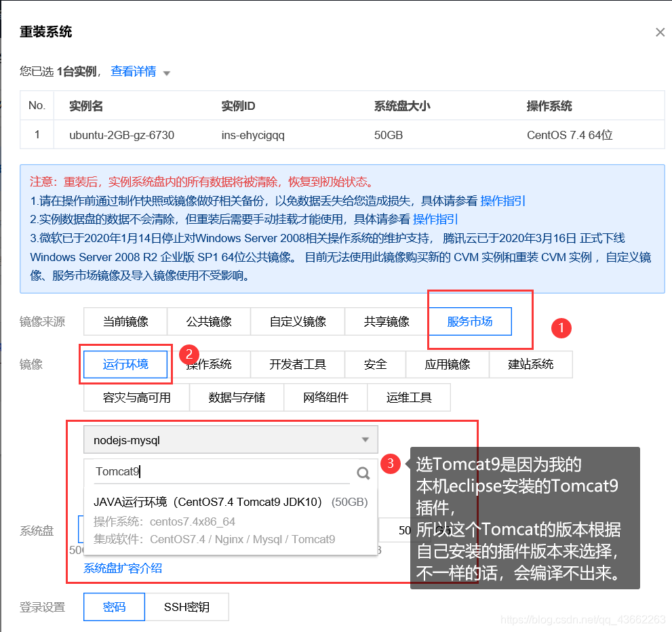
Task: Close the 重装系统 dialog
Action: [660, 32]
